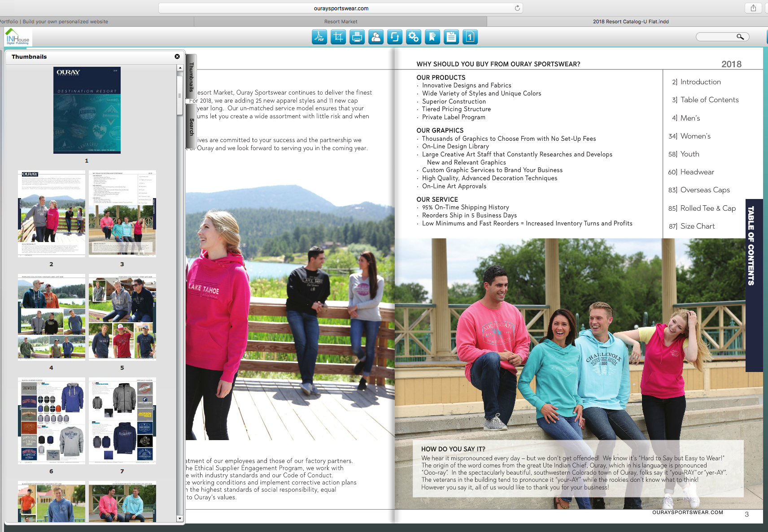
Task: Reload page via the address bar icon
Action: tap(517, 8)
